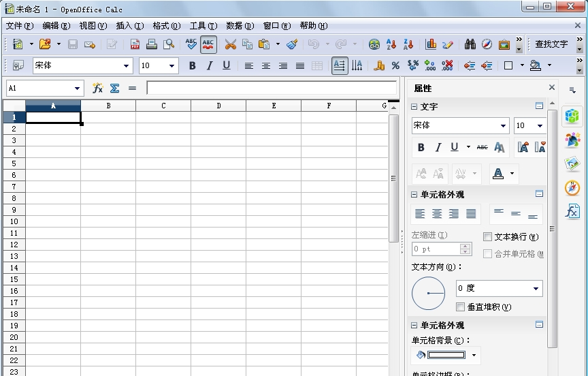Open sidebar Styles and Formatting icon

(572, 140)
